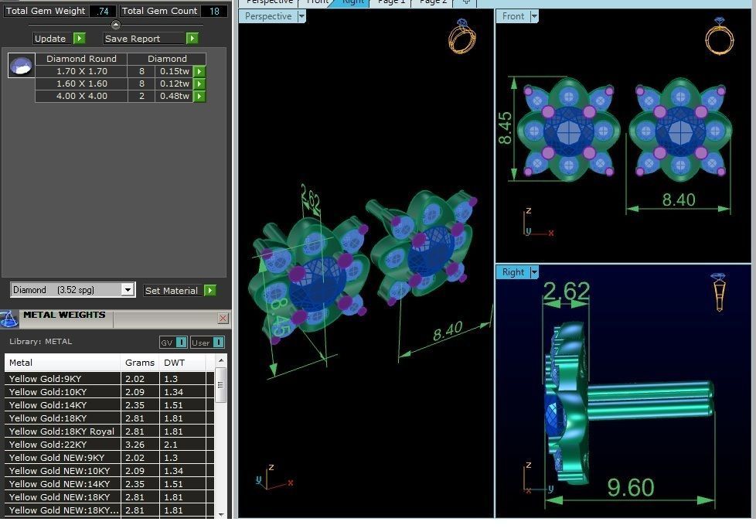Click the 8.45 dimension in Front viewport
Viewport: 756px width, 532px height.
(x=505, y=128)
